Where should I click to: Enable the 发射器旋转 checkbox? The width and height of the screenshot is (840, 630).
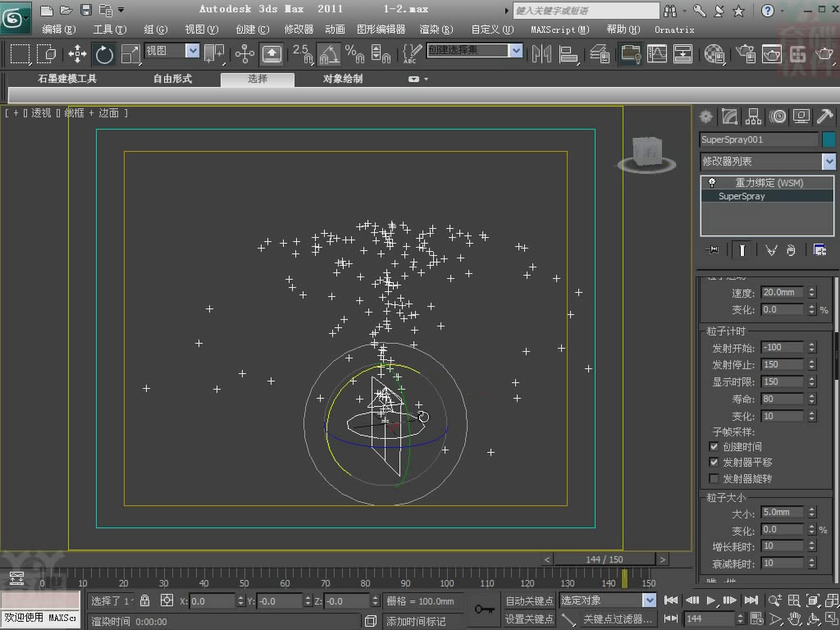point(714,478)
